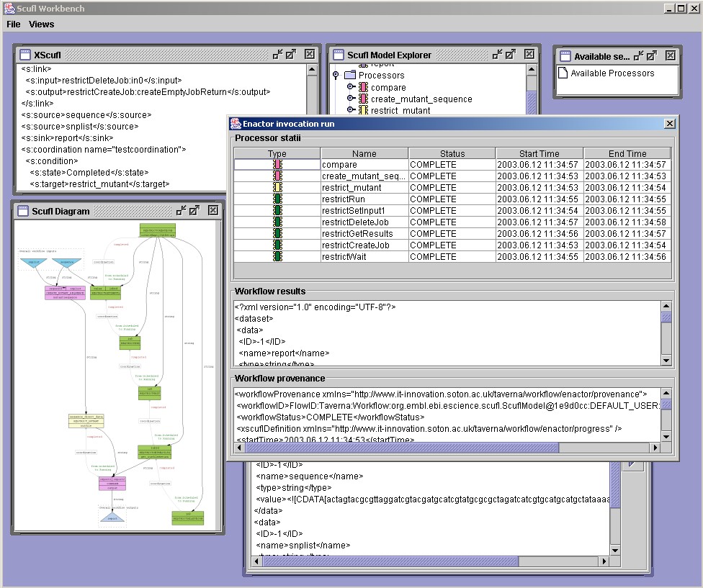Collapse the Processors tree node
703x588 pixels.
click(x=336, y=75)
